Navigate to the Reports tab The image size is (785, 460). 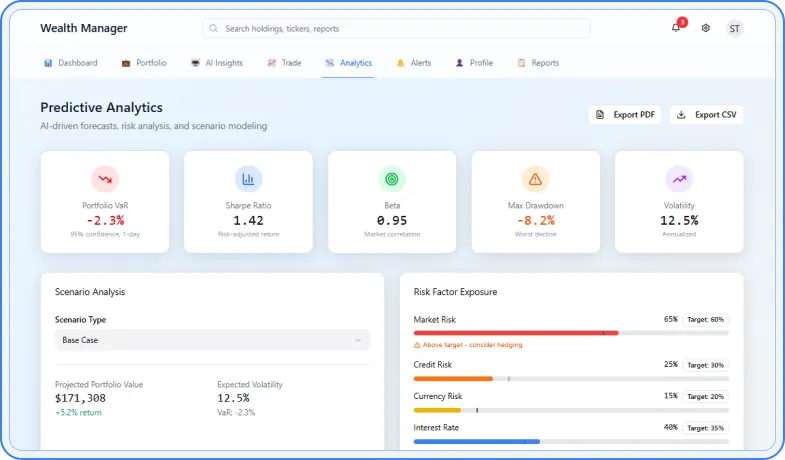click(x=538, y=63)
